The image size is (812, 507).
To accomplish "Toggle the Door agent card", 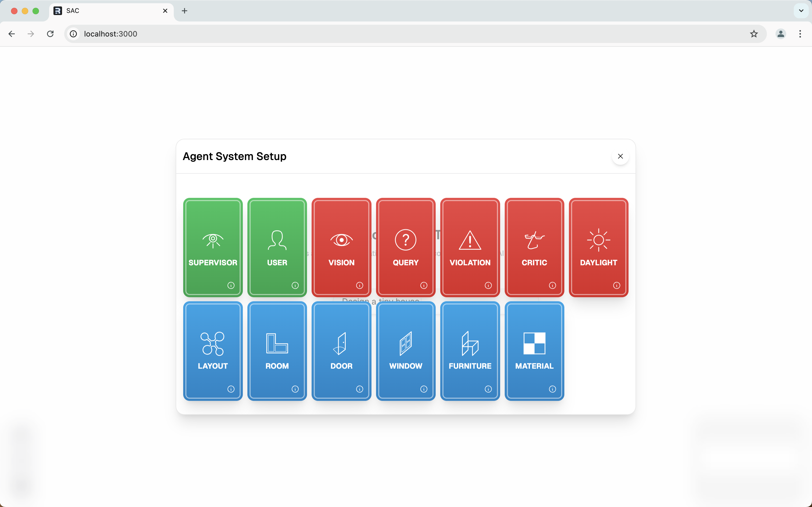I will [x=341, y=350].
